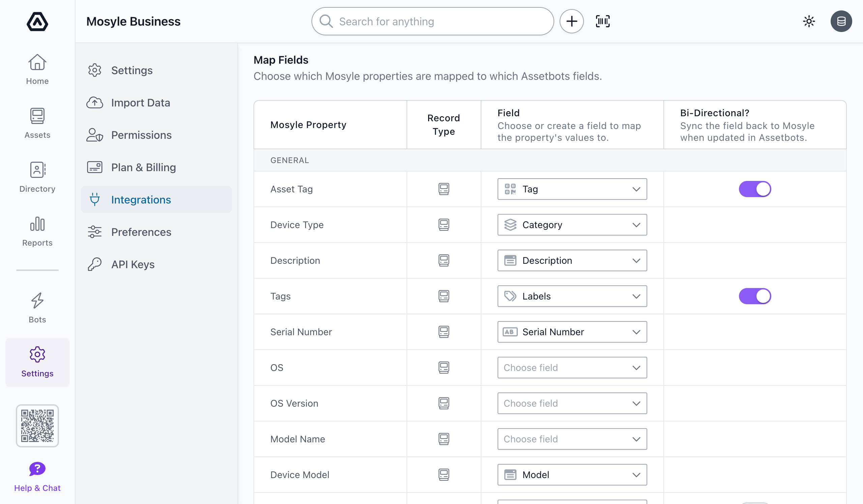The width and height of the screenshot is (863, 504).
Task: Disable bi-directional sync for Asset Tag
Action: [x=755, y=189]
